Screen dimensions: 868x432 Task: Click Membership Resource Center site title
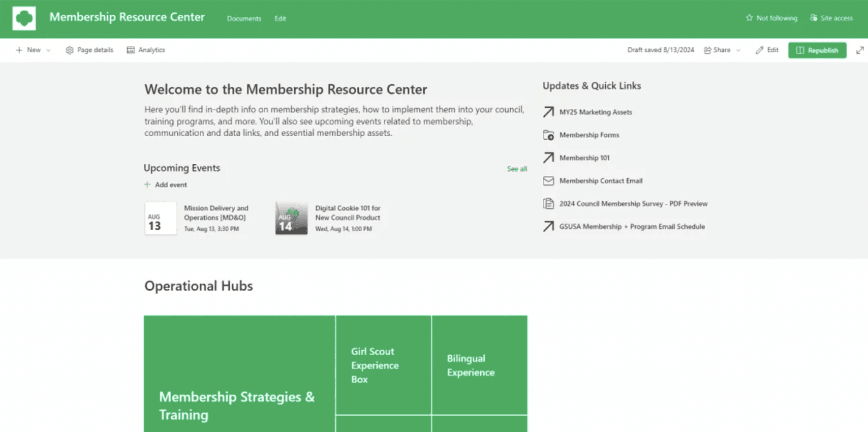click(x=127, y=17)
